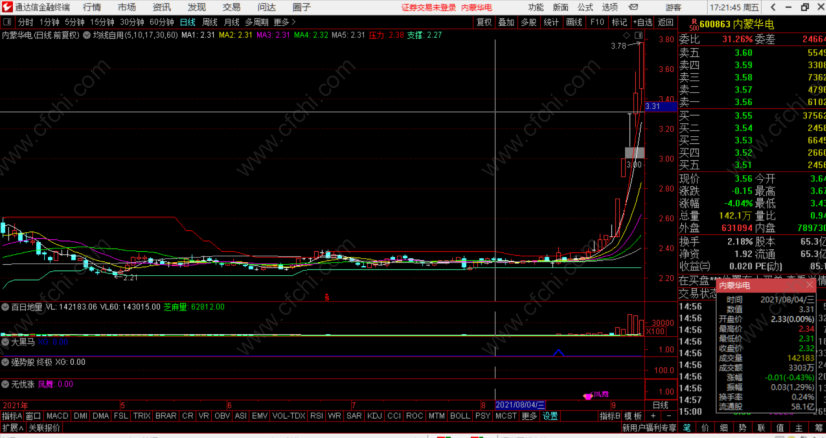Open the 市场 menu
Viewport: 826px width, 438px height.
[x=127, y=7]
